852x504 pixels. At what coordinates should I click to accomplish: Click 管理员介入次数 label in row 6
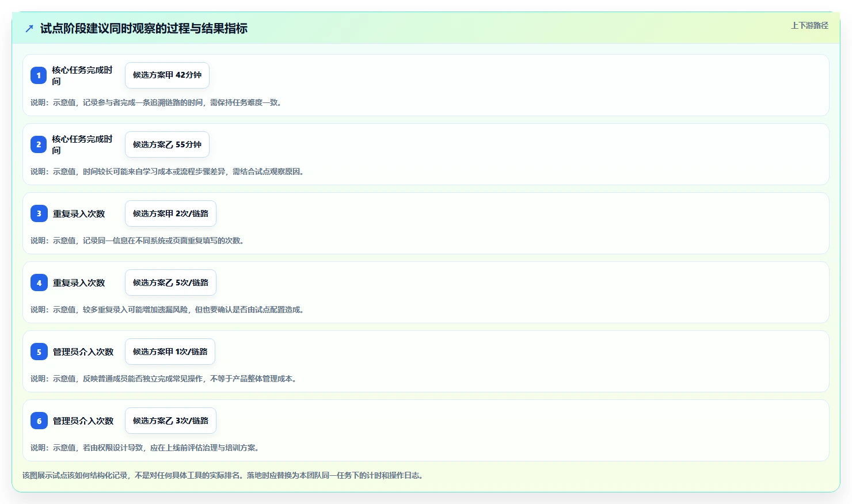pos(83,421)
